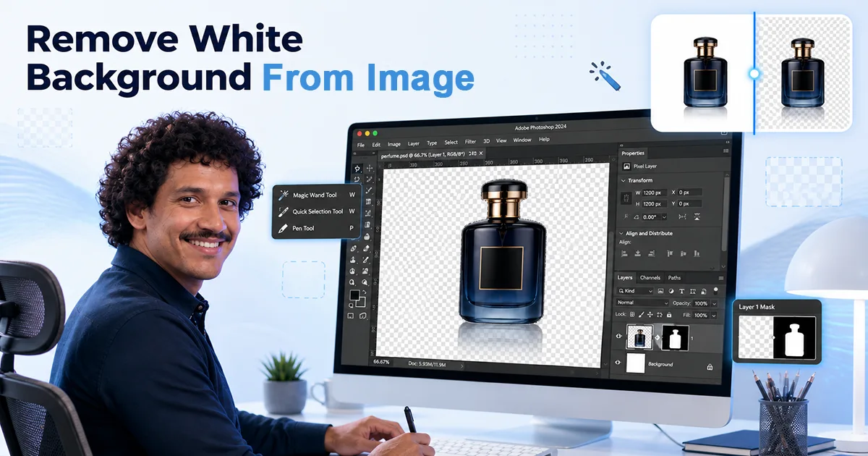The height and width of the screenshot is (456, 868).
Task: Choose Quick Selection Tool from the flyout
Action: [318, 212]
